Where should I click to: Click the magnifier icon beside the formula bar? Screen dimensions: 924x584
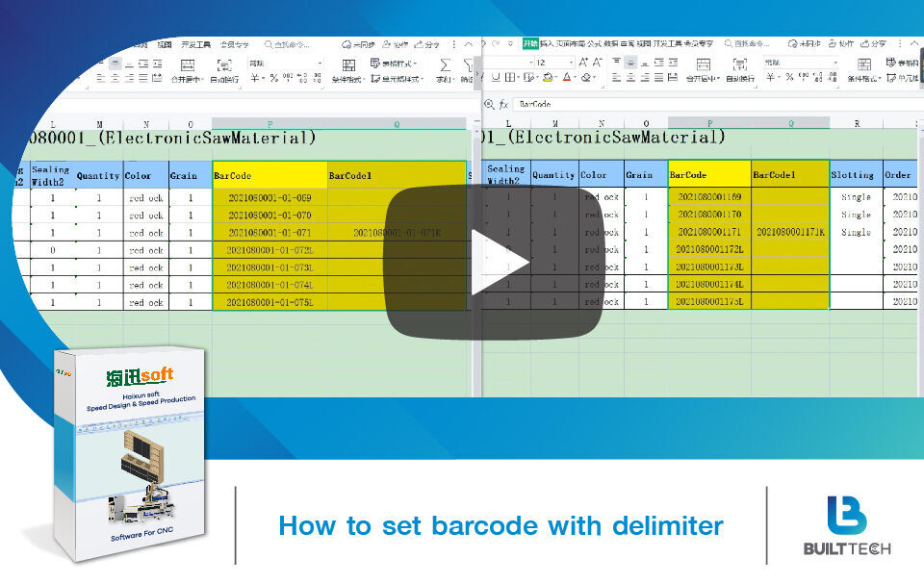coord(489,104)
